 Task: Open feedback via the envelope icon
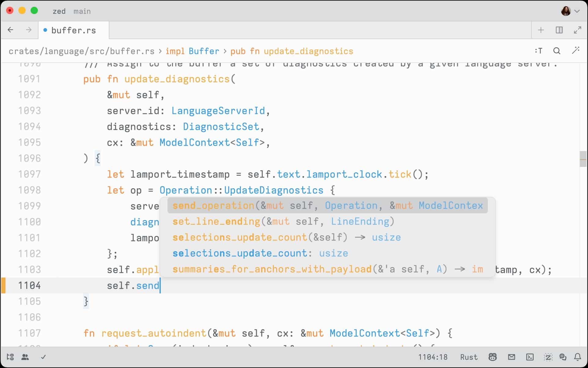coord(512,357)
